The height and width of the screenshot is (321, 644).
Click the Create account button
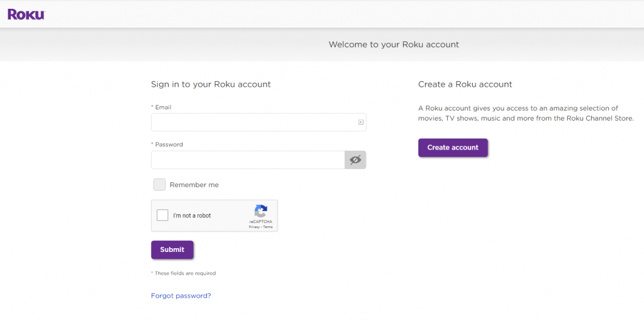(x=453, y=148)
